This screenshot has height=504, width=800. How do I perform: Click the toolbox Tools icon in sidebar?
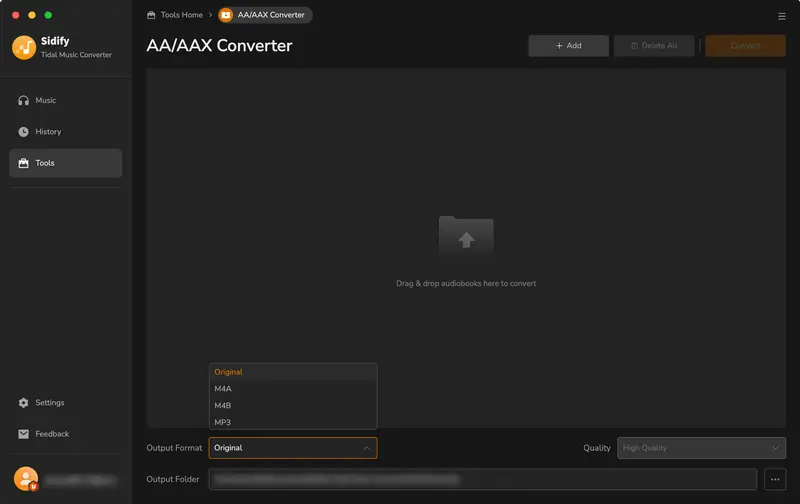23,163
